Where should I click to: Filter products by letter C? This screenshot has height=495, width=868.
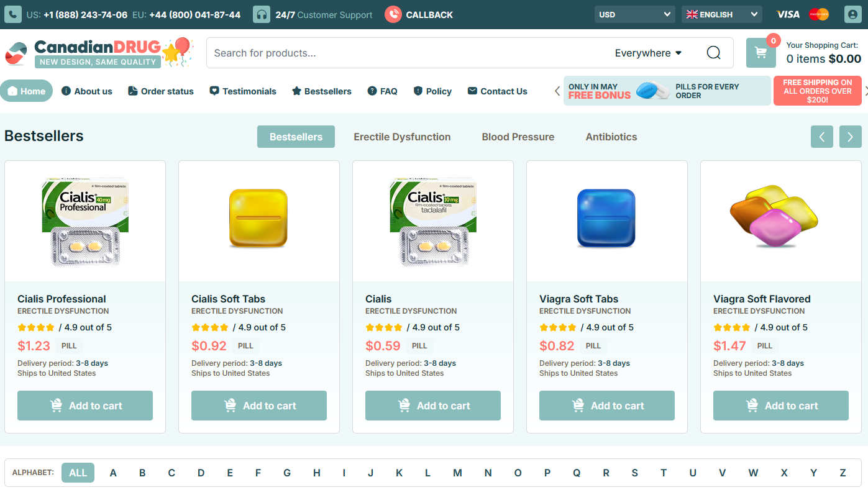pos(171,473)
